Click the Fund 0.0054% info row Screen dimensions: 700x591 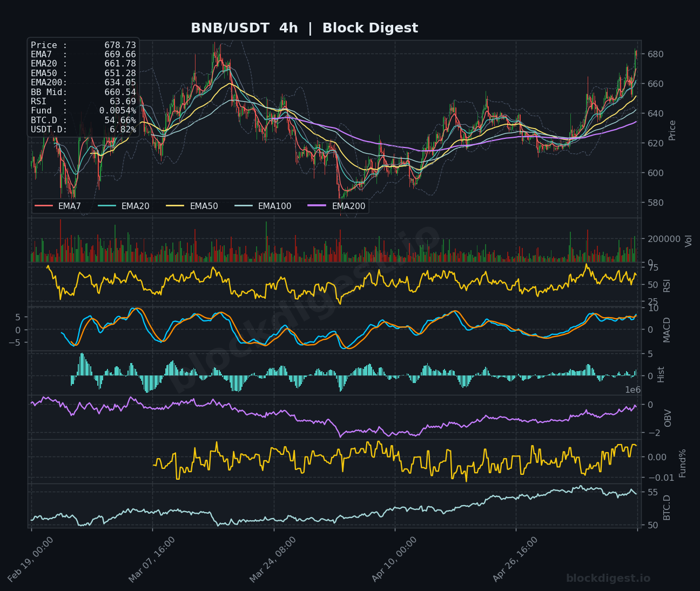83,111
